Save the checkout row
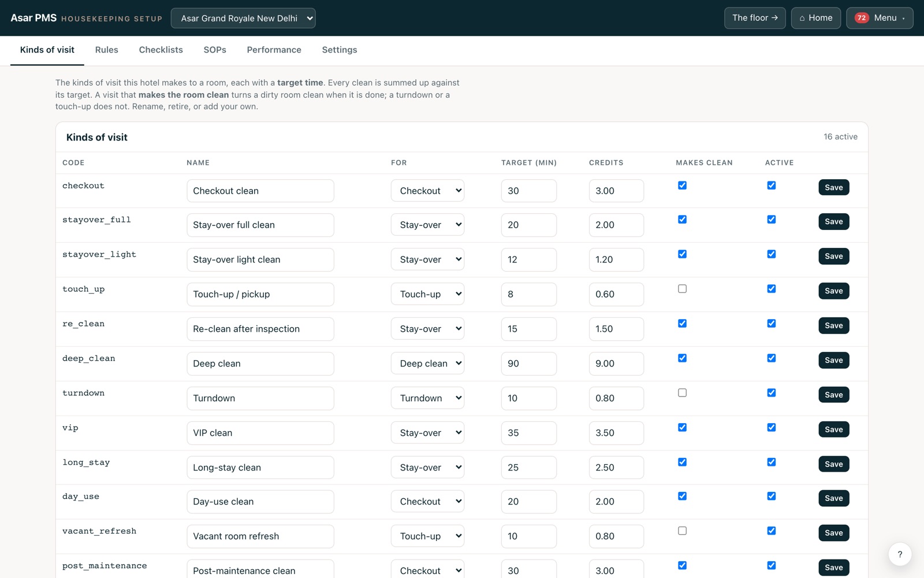 [833, 187]
